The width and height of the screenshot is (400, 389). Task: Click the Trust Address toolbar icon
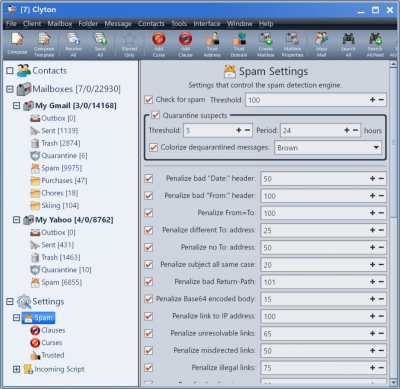(212, 44)
